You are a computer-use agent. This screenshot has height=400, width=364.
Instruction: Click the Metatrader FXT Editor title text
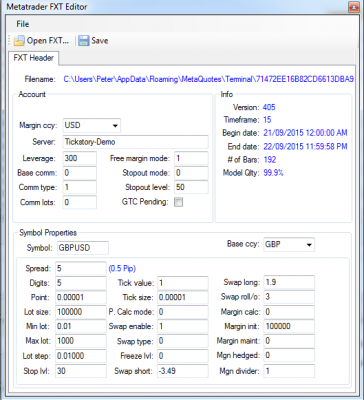point(47,7)
